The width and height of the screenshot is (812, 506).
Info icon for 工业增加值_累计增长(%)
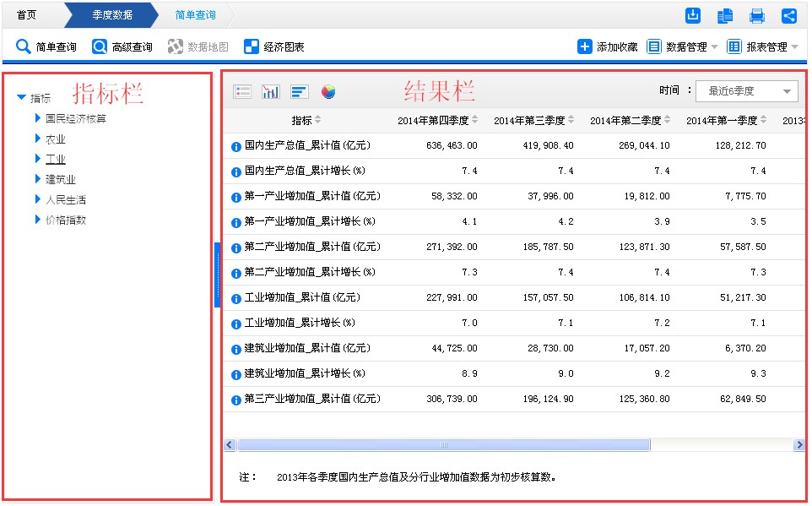coord(236,324)
